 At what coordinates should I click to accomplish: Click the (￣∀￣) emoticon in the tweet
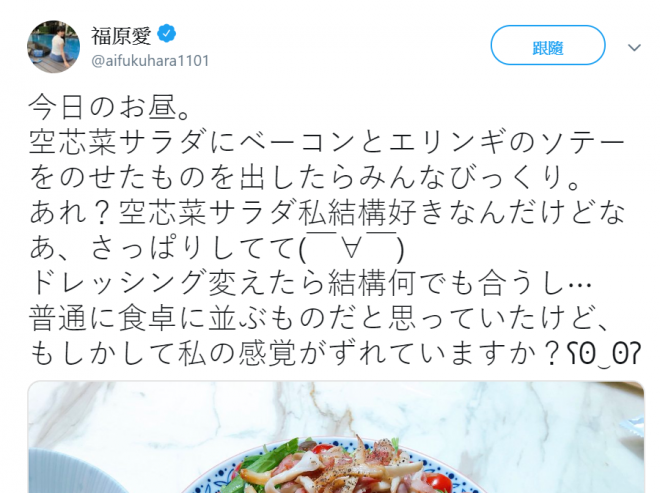coord(351,248)
